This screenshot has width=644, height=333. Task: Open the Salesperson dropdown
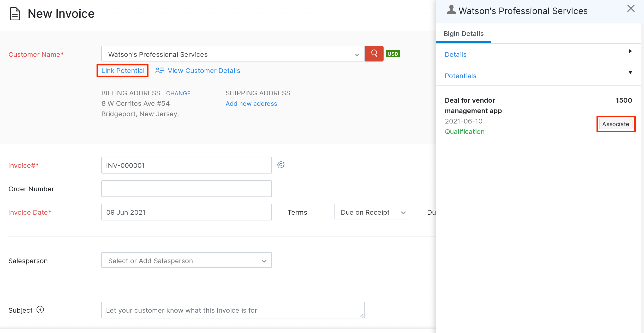186,260
